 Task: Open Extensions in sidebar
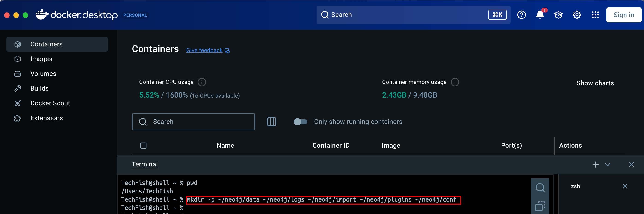pyautogui.click(x=57, y=118)
